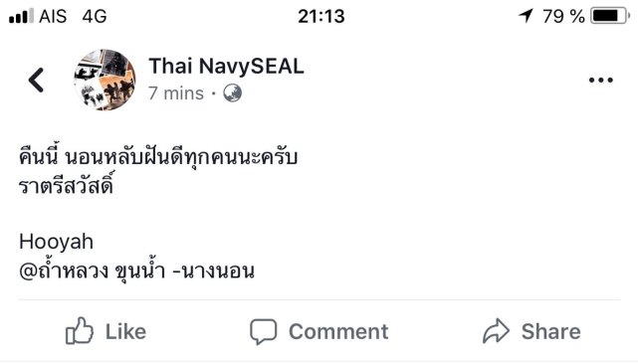Tap the globe public privacy icon
This screenshot has width=638, height=364.
232,93
